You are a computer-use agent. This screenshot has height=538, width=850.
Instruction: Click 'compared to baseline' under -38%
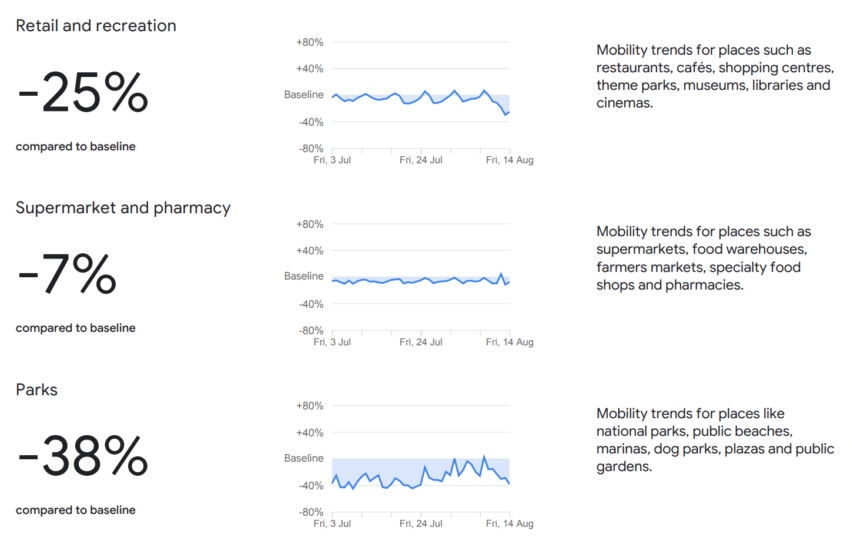(x=76, y=510)
